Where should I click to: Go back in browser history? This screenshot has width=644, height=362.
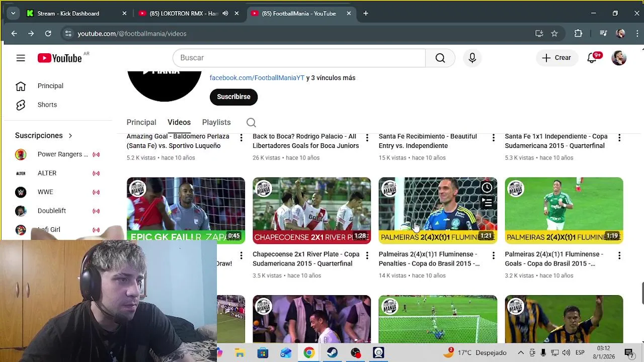pos(14,34)
